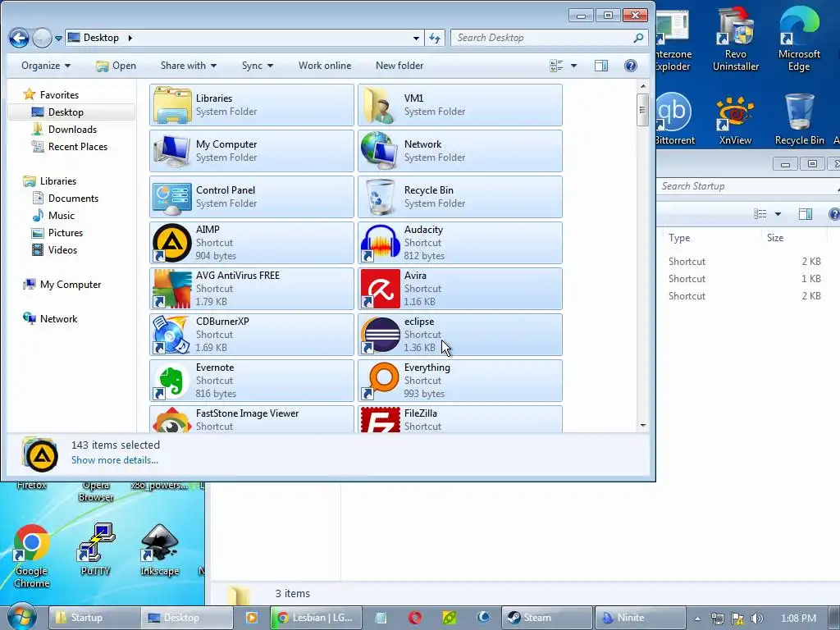Open Documents library in sidebar
This screenshot has height=630, width=840.
click(x=73, y=199)
